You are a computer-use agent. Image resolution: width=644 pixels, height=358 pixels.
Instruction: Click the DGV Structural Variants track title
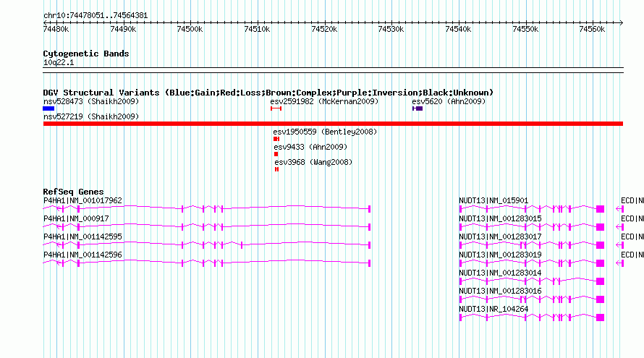268,93
